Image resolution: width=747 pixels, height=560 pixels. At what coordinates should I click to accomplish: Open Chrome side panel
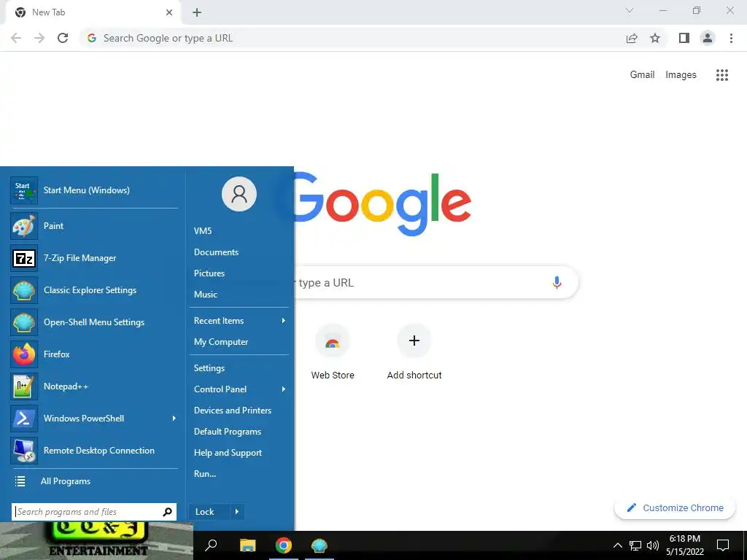[x=684, y=38]
